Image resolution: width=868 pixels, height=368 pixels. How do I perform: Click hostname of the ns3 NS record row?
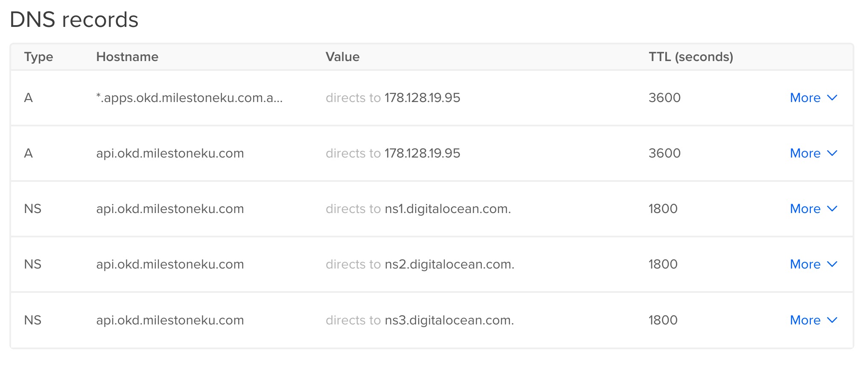tap(170, 320)
